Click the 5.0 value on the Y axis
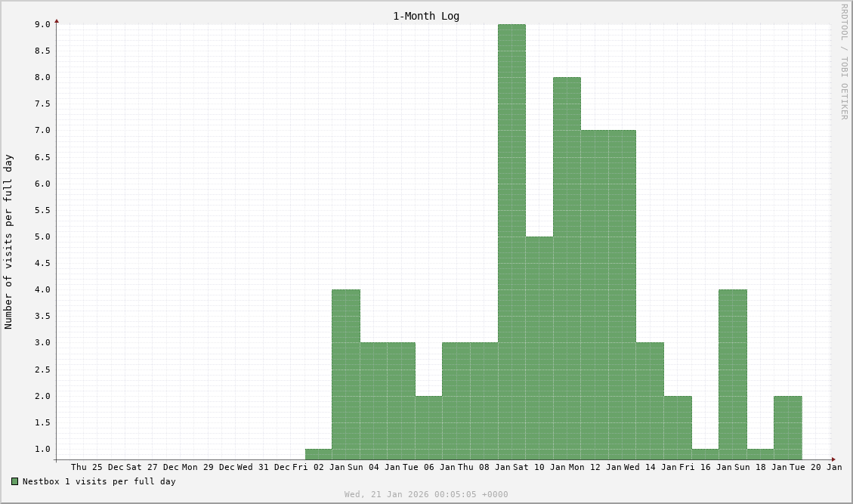Viewport: 853px width, 504px height. point(42,237)
